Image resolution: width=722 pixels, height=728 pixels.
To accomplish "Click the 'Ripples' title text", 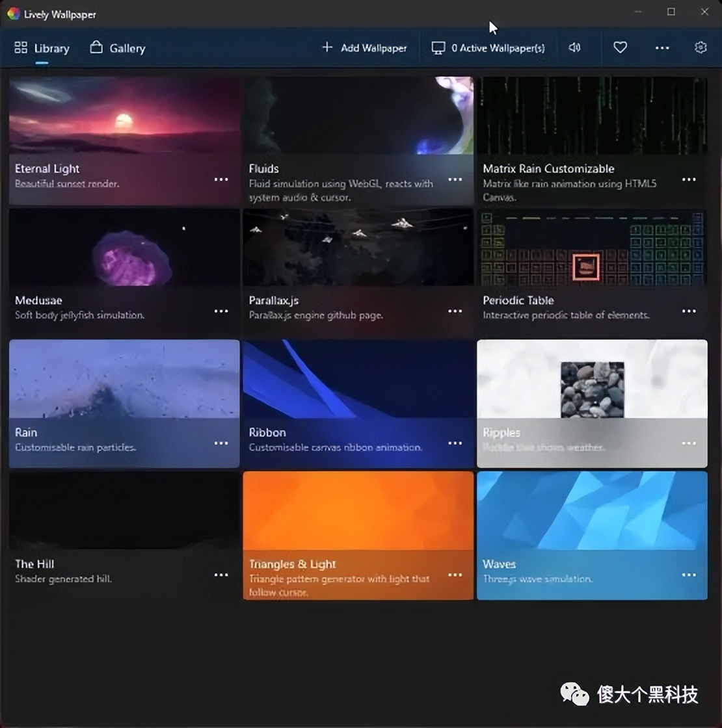I will [x=501, y=432].
